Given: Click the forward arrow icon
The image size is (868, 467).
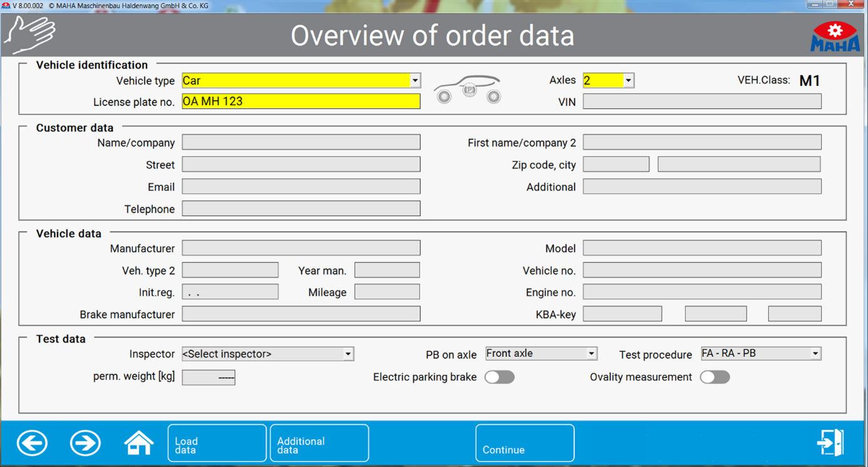Looking at the screenshot, I should (x=85, y=443).
